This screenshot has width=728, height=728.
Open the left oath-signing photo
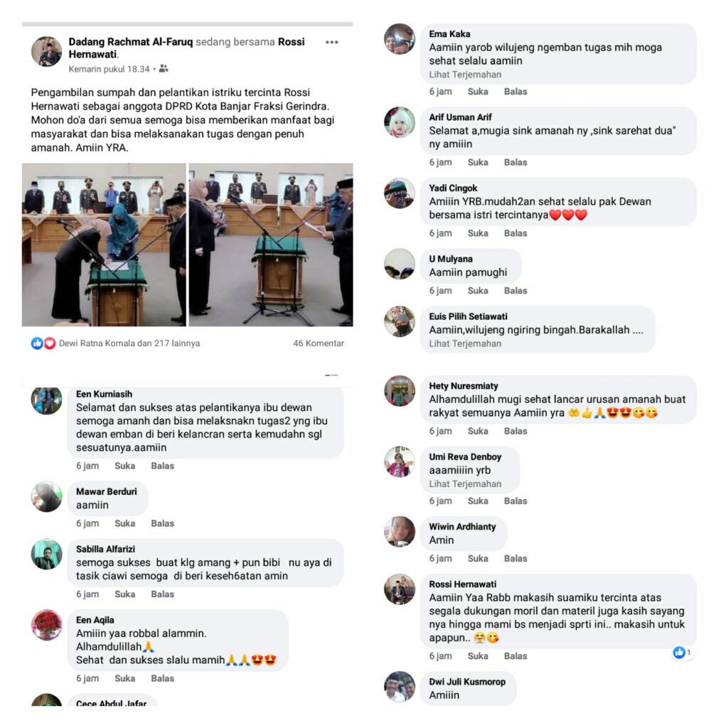[x=104, y=245]
